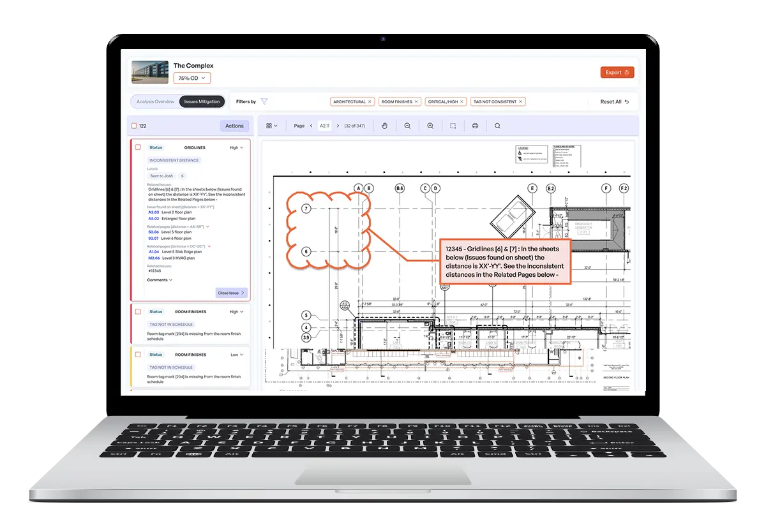
Task: Click the print icon in the viewer toolbar
Action: coord(475,126)
